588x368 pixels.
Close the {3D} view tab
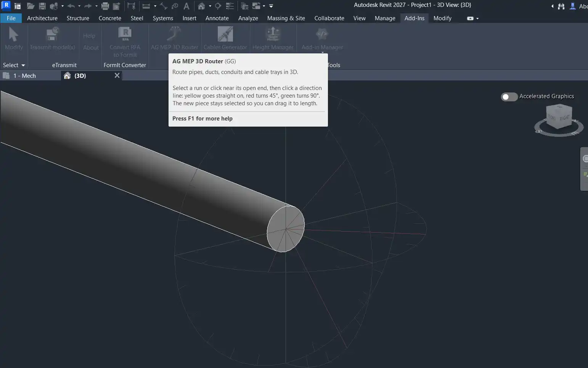(117, 76)
